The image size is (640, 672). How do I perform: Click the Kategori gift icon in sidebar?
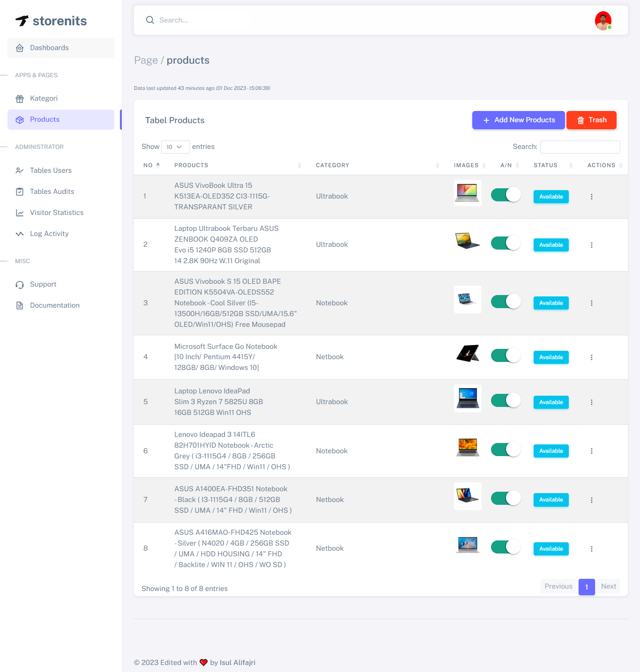click(x=20, y=99)
